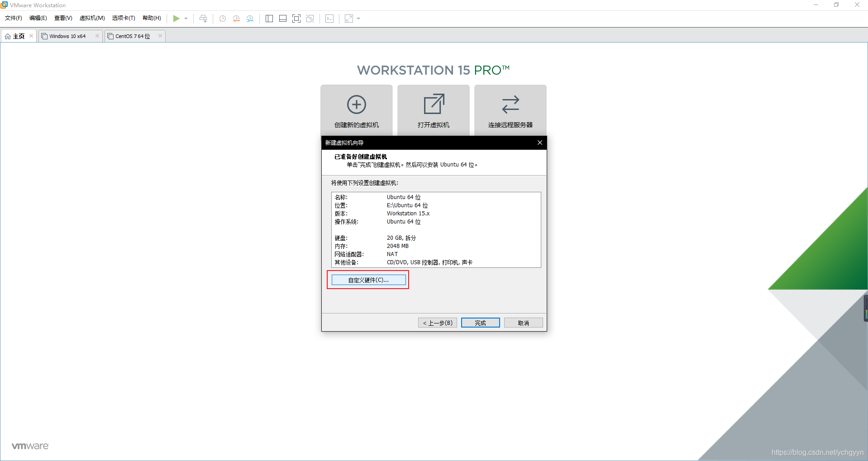Open the 编辑(E) menu
The width and height of the screenshot is (868, 461).
pos(38,18)
